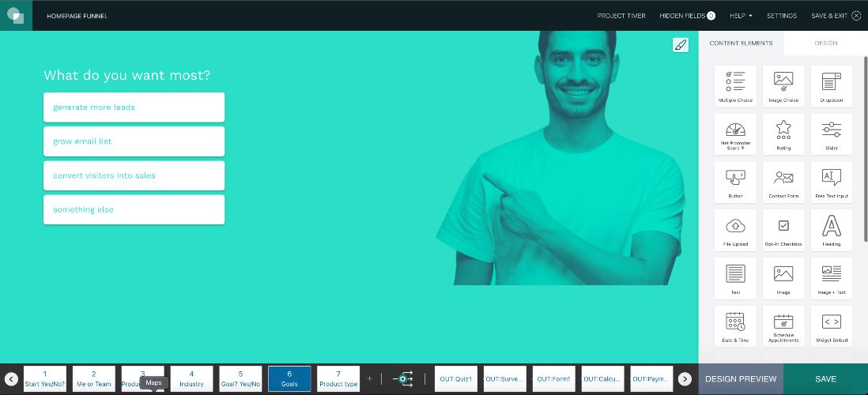The height and width of the screenshot is (395, 868).
Task: Open page 7 Product type
Action: click(x=338, y=379)
